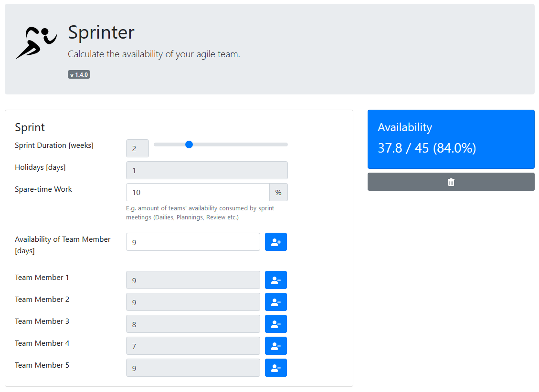This screenshot has height=392, width=539.
Task: Click the v 1.4.0 version badge
Action: coord(79,74)
